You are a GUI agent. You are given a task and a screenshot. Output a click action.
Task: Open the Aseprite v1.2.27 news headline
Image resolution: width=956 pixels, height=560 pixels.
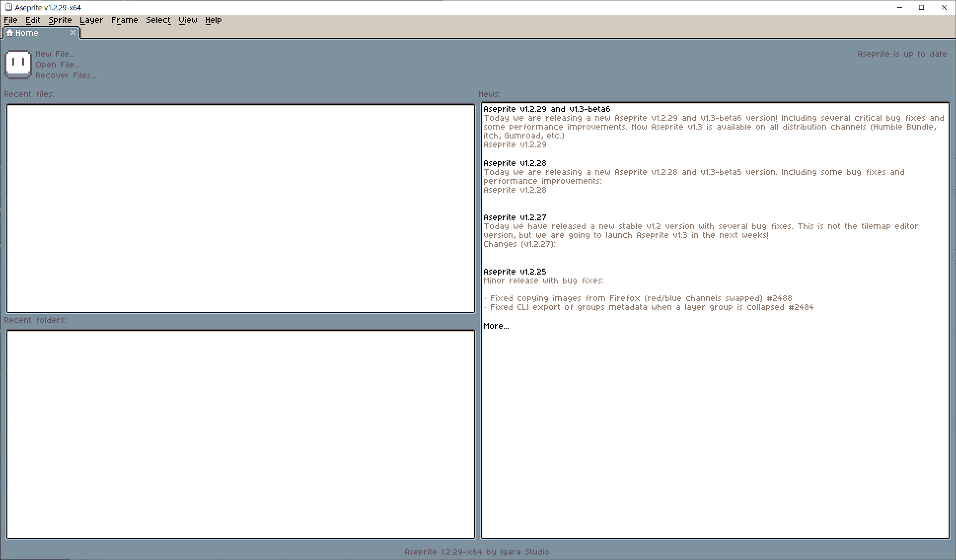pyautogui.click(x=515, y=217)
